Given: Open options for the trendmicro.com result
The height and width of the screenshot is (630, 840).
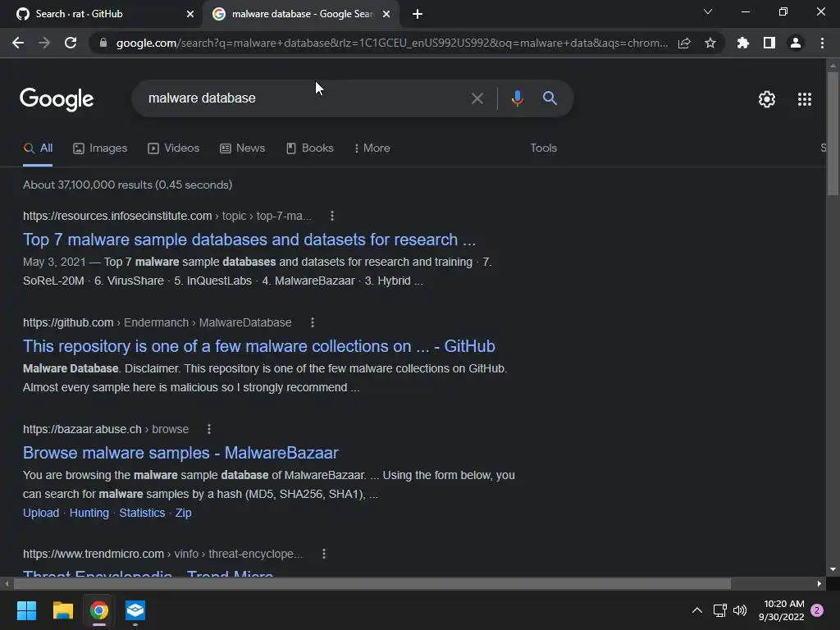Looking at the screenshot, I should [323, 554].
